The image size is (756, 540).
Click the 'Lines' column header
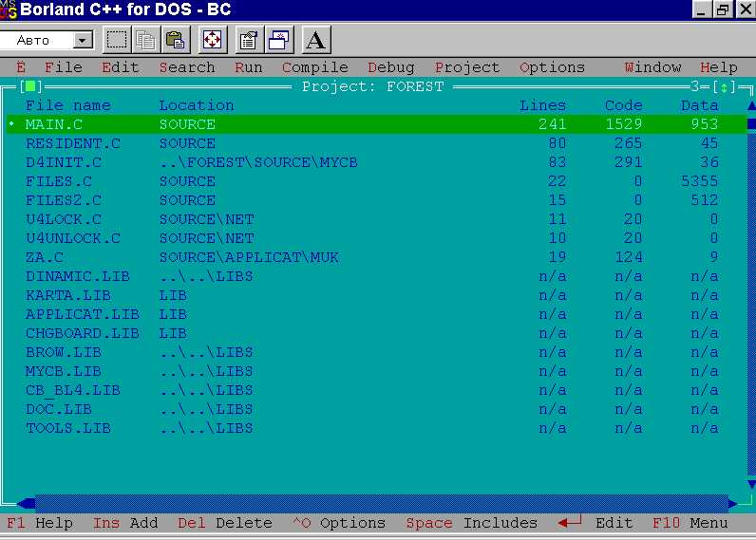tap(542, 105)
